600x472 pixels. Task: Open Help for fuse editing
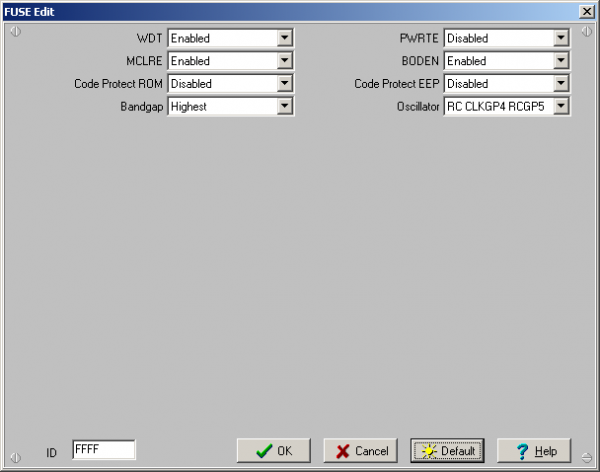[x=534, y=451]
